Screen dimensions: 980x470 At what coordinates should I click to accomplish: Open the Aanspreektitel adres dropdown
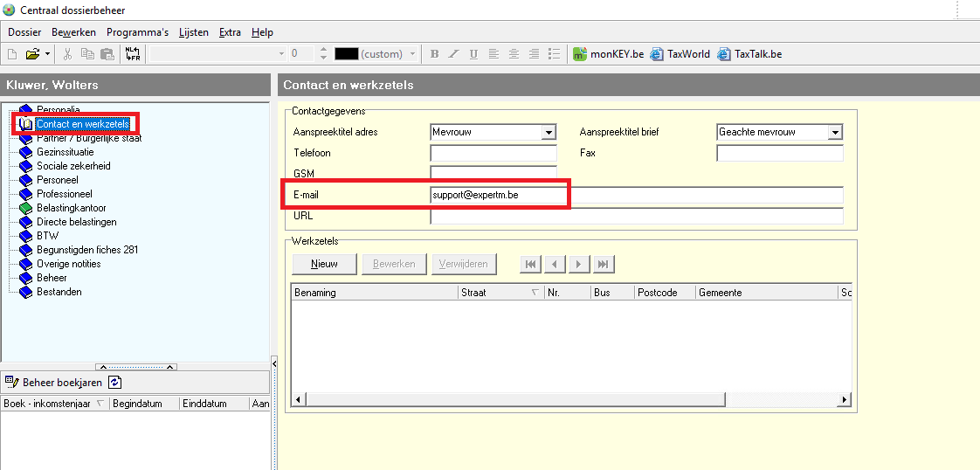coord(549,133)
